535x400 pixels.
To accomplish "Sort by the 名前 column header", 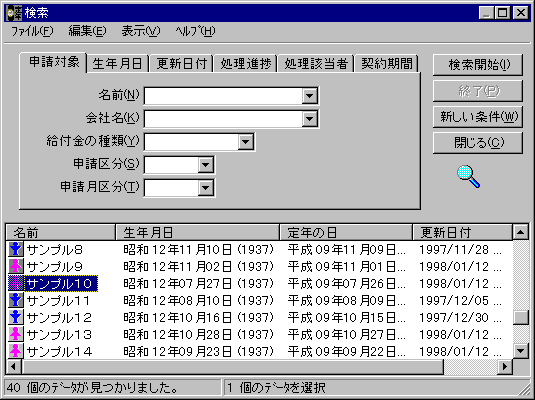I will pyautogui.click(x=61, y=233).
